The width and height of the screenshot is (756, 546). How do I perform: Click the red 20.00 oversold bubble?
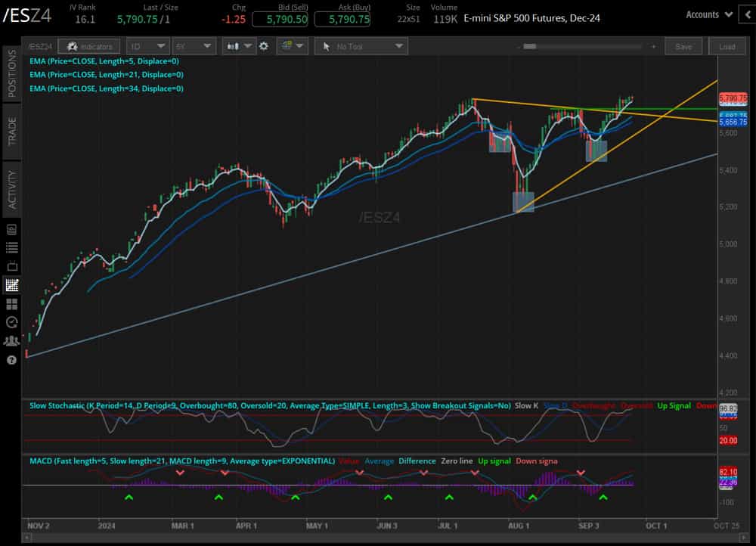(728, 440)
